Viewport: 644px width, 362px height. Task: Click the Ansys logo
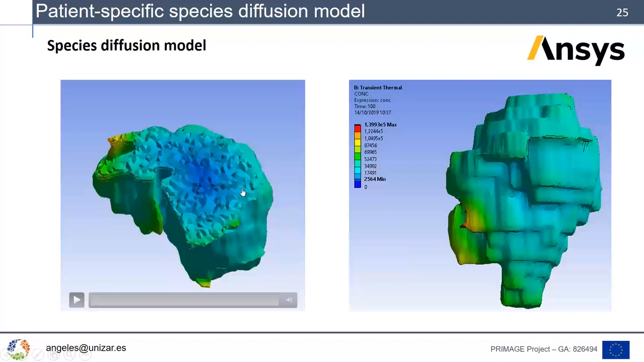576,50
